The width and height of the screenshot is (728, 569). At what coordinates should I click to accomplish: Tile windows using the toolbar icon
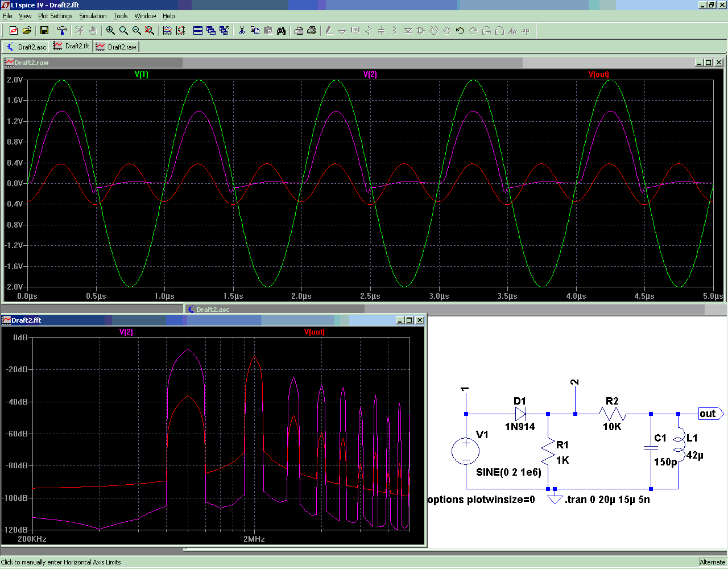[197, 31]
